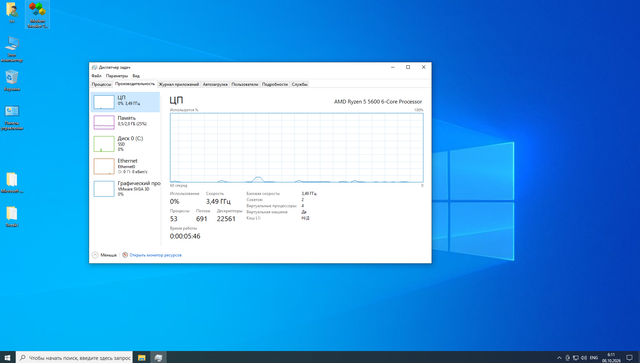The width and height of the screenshot is (640, 363).
Task: Open the Открыть монитор ресурсов link
Action: (156, 255)
